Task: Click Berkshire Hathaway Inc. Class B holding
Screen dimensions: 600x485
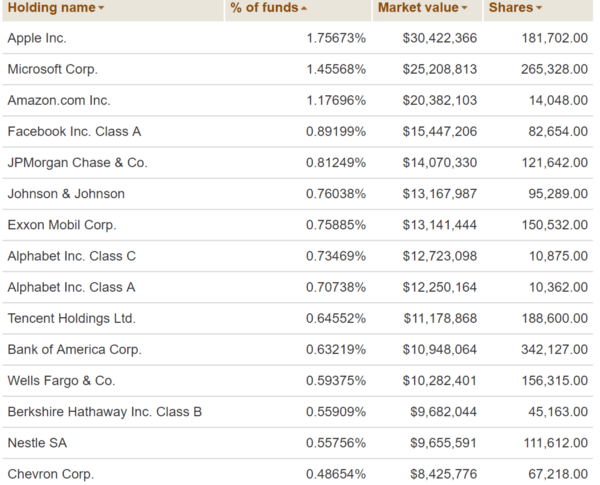Action: [x=105, y=412]
